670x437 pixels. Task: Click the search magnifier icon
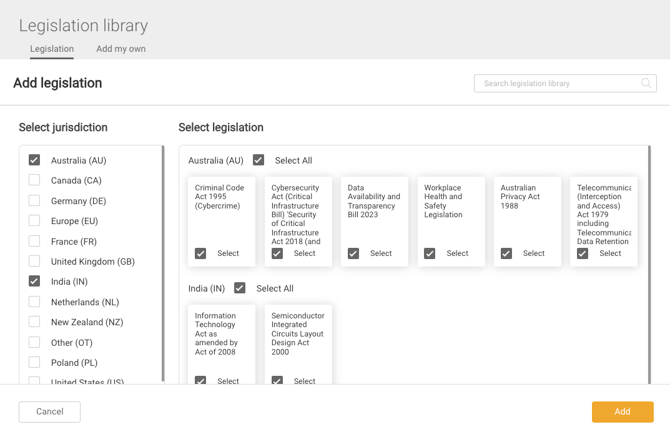tap(646, 83)
